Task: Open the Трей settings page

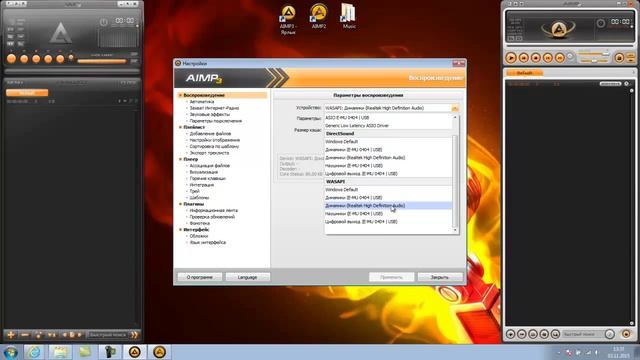Action: 194,191
